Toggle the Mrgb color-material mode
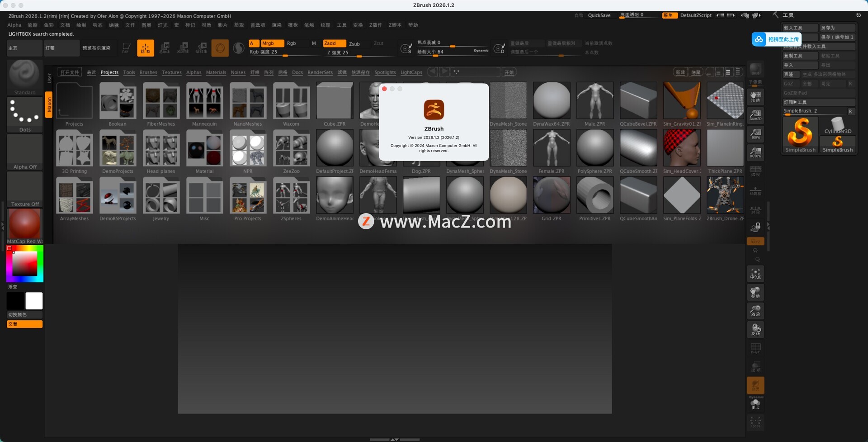868x442 pixels. pos(272,43)
